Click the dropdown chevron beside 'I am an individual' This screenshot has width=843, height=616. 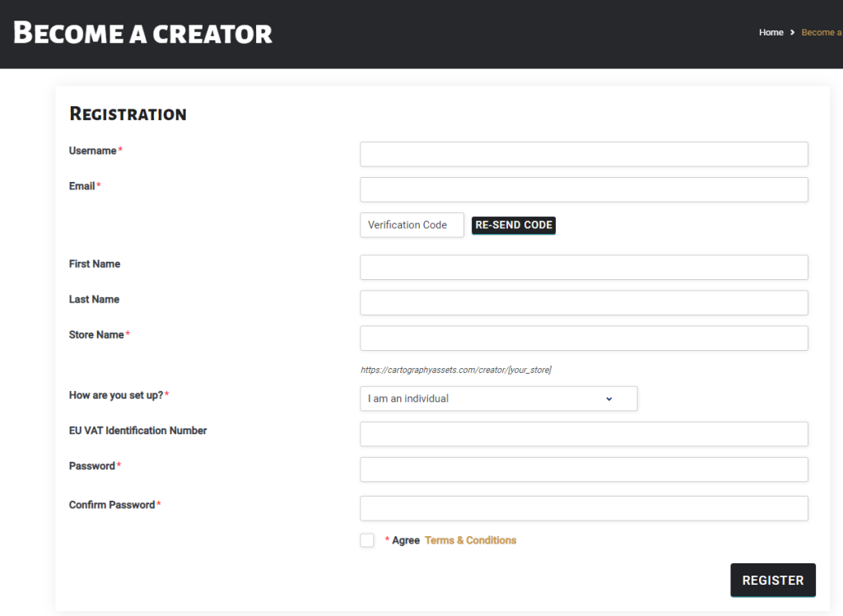point(609,399)
